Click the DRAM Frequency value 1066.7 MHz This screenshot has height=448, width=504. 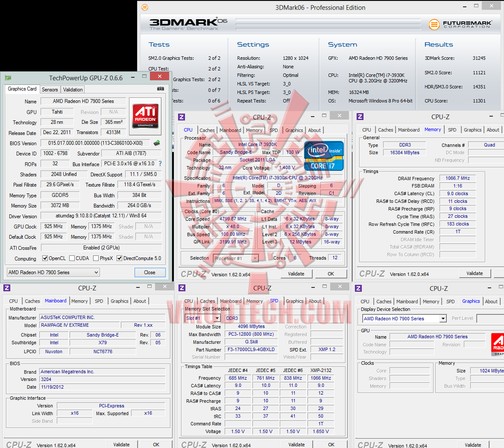458,179
